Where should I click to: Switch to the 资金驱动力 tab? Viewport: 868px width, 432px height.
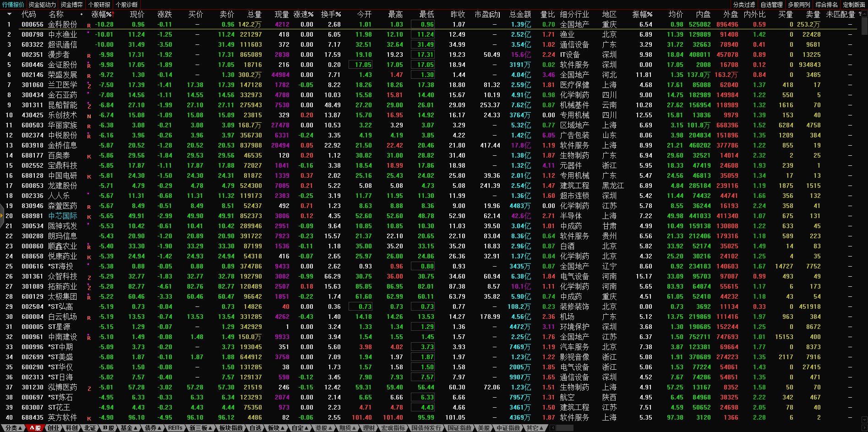point(42,5)
